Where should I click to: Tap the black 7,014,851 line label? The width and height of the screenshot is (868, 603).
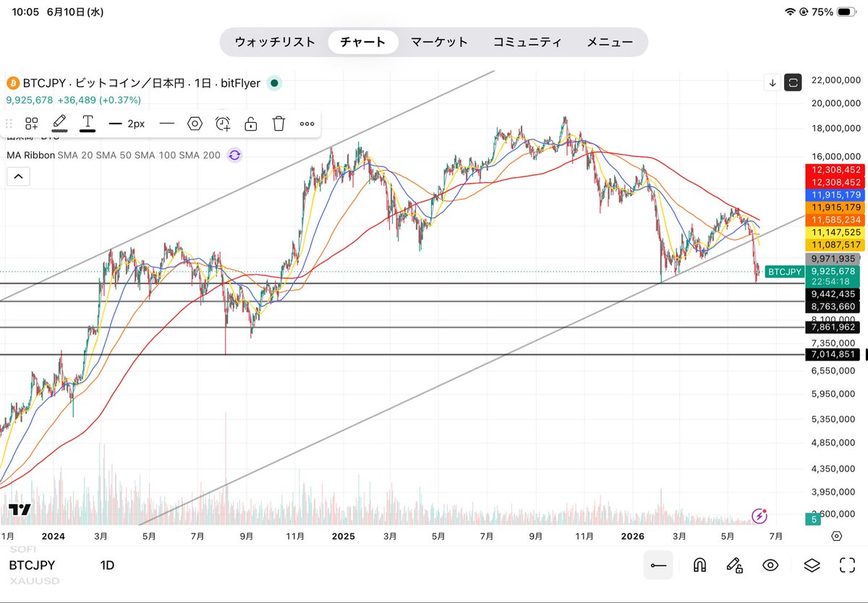(833, 354)
